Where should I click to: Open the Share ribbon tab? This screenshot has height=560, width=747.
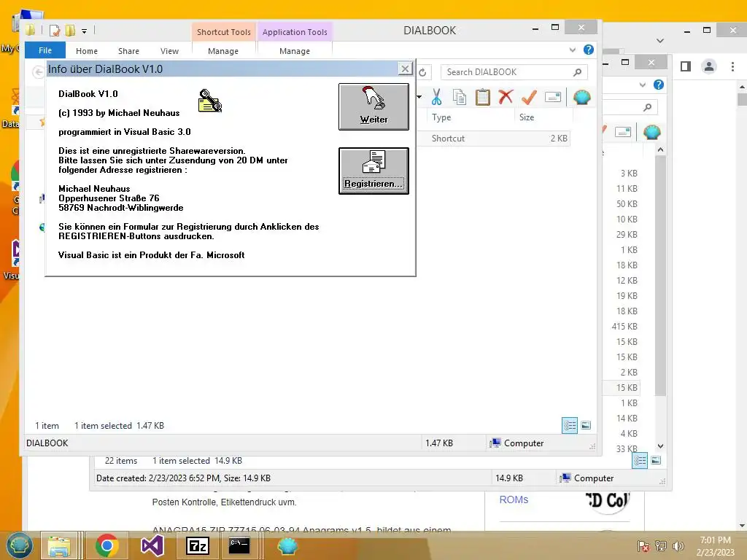point(128,51)
